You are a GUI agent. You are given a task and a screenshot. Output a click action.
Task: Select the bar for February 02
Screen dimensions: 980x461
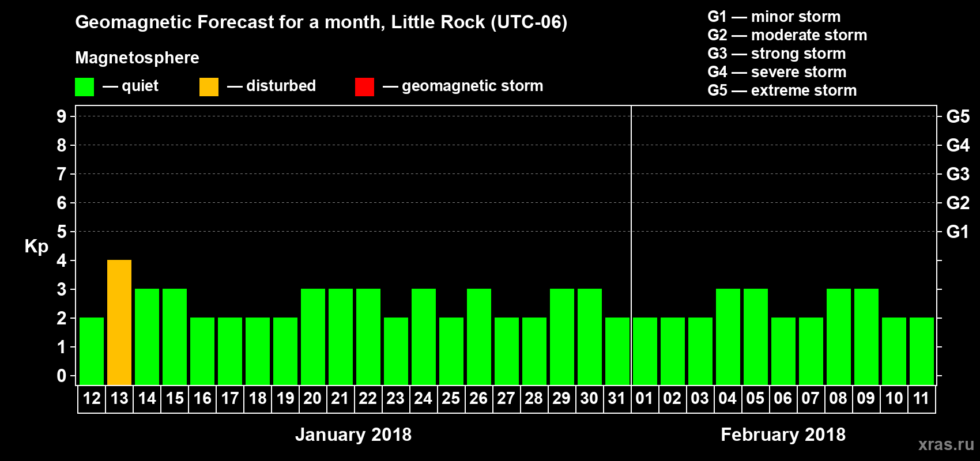(673, 351)
